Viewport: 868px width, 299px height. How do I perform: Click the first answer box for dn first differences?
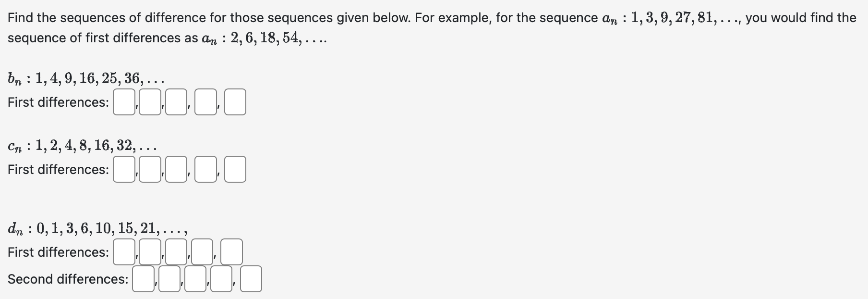click(124, 251)
